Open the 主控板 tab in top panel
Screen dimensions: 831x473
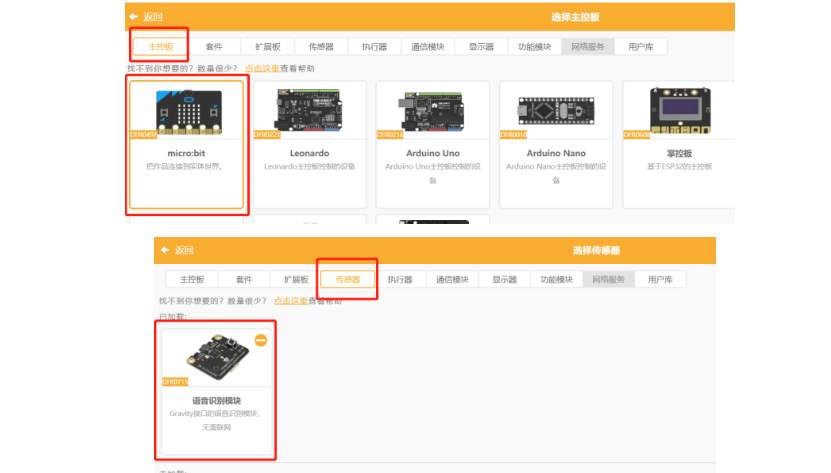click(161, 47)
